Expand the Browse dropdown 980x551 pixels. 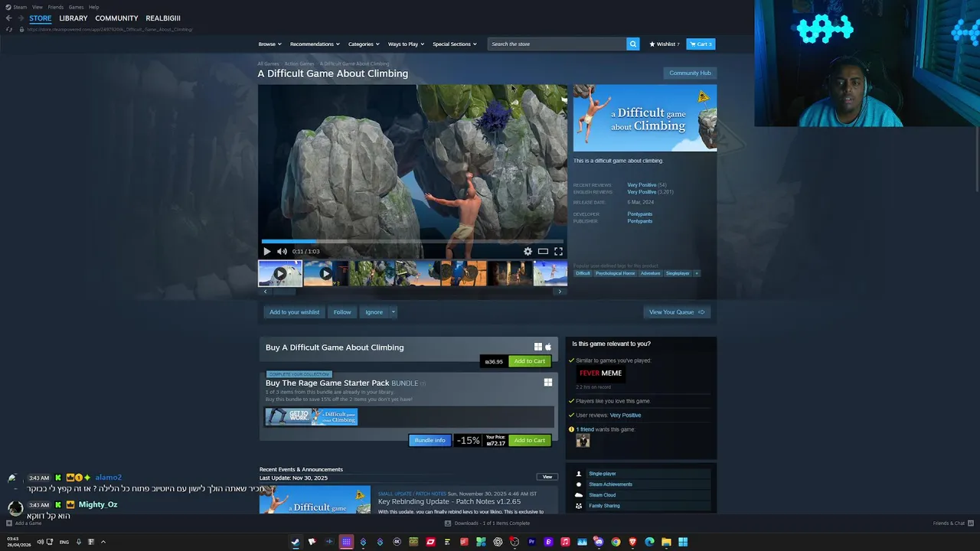[x=269, y=44]
